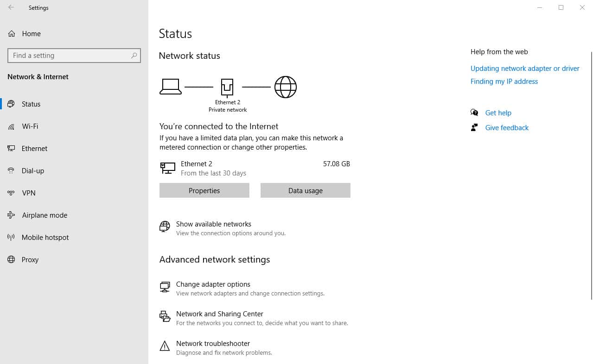Click the Airplane mode icon
This screenshot has width=593, height=364.
pyautogui.click(x=11, y=215)
